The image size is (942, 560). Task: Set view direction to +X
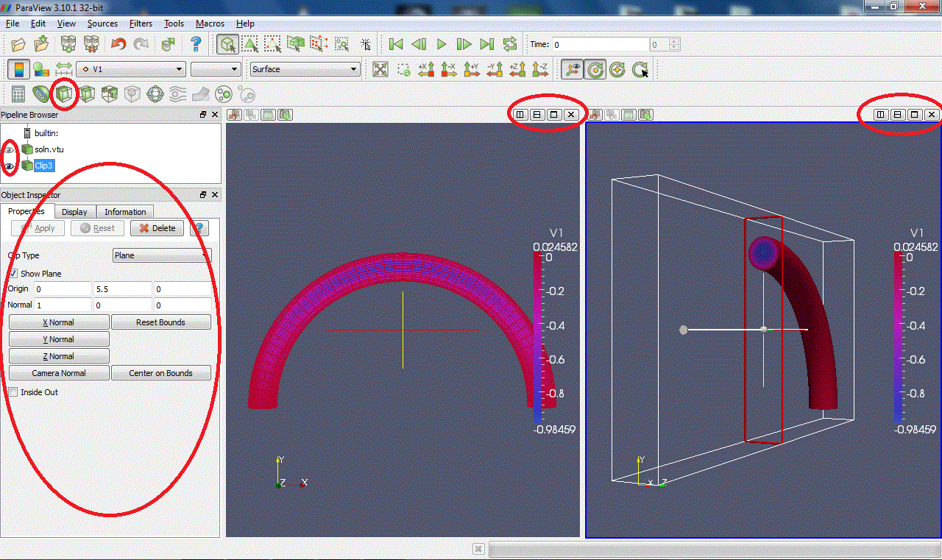427,70
